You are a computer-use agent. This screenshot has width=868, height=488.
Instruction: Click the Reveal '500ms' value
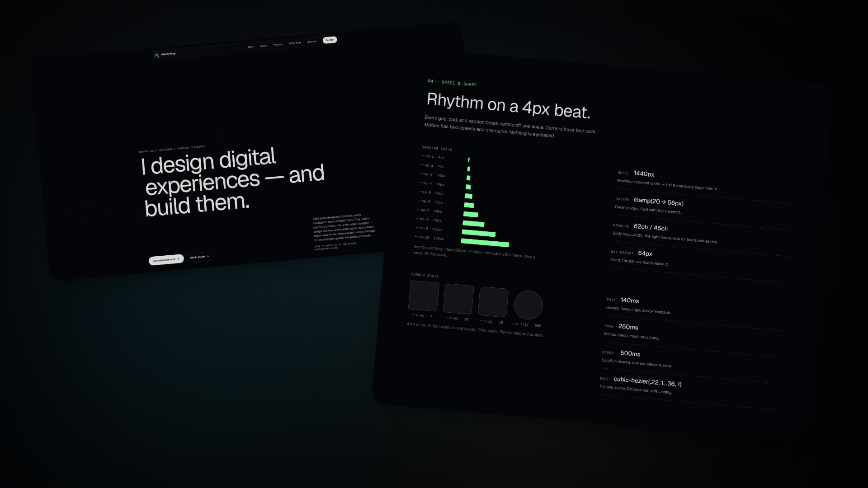coord(630,353)
